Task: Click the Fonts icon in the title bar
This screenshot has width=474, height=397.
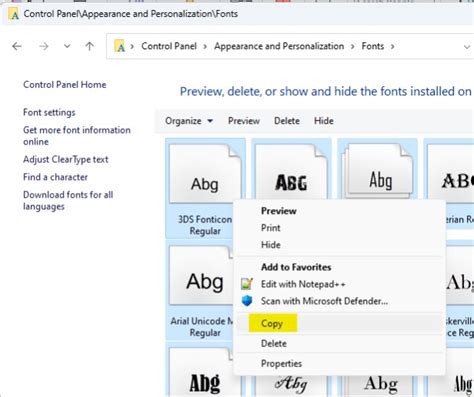Action: [14, 14]
